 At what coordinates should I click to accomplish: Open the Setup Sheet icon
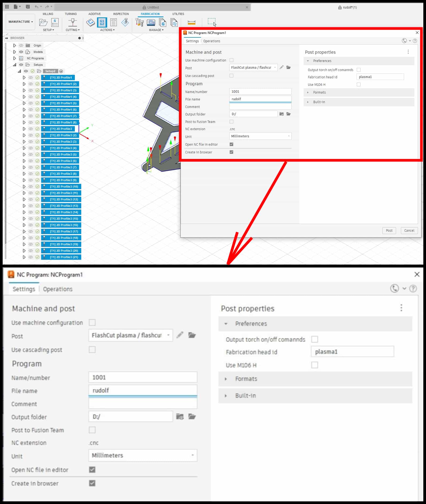click(x=114, y=22)
